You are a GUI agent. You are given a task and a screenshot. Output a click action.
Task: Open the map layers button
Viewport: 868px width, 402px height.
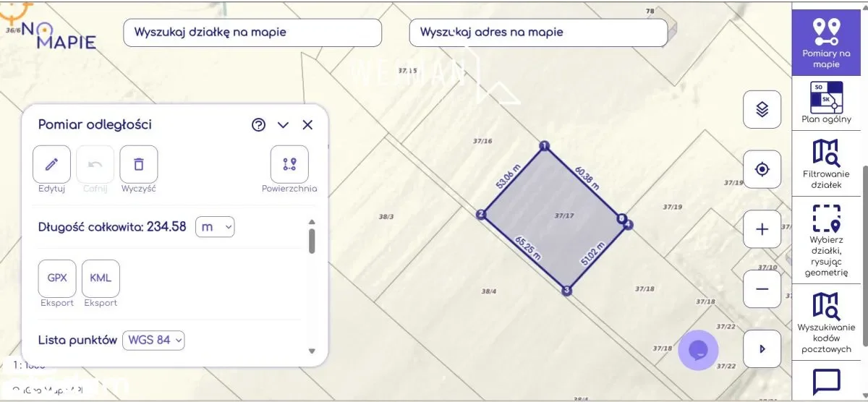(762, 110)
